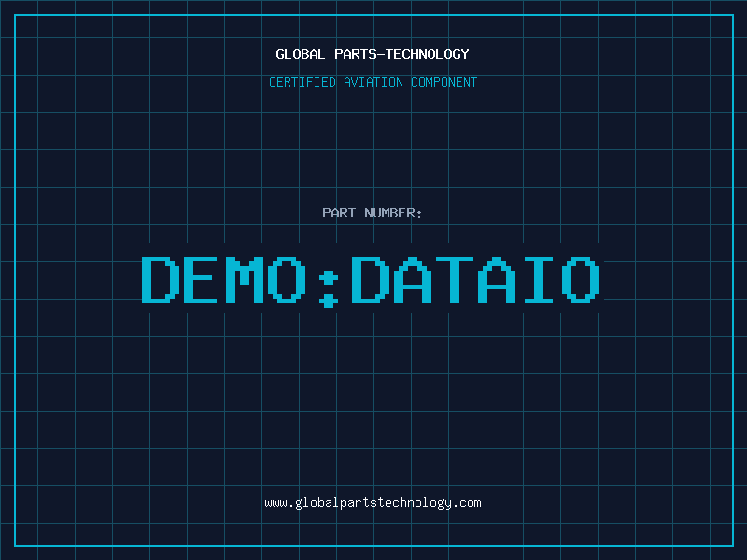This screenshot has width=747, height=560.
Task: Click the PART NUMBER: label
Action: click(372, 213)
